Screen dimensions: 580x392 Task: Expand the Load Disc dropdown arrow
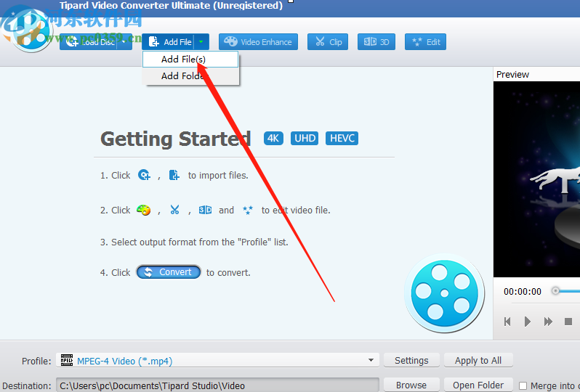(x=125, y=42)
